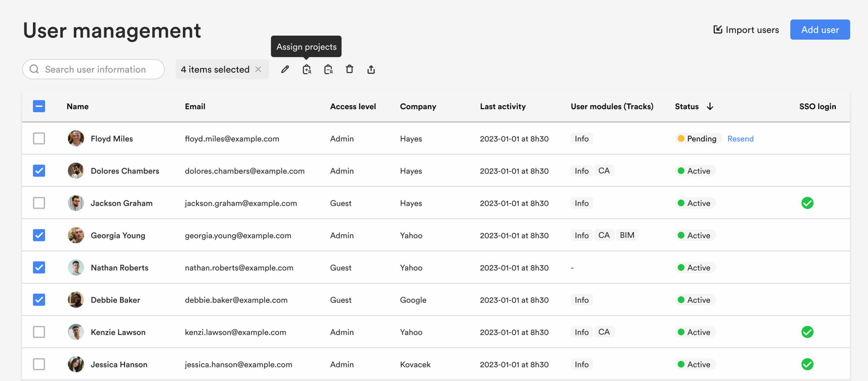Click Jessica Hanson's SSO green checkmark
This screenshot has width=868, height=381.
point(807,364)
